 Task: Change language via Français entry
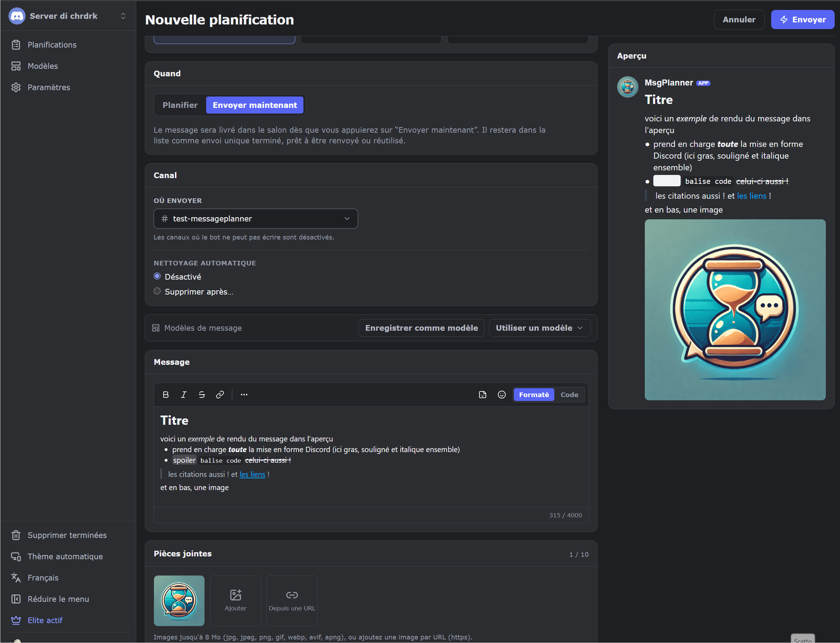(68, 578)
